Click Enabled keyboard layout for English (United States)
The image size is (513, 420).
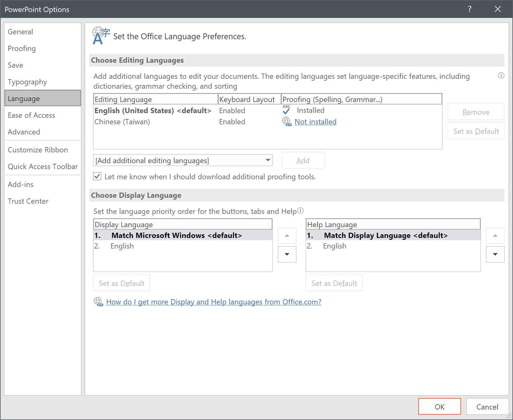(x=232, y=111)
